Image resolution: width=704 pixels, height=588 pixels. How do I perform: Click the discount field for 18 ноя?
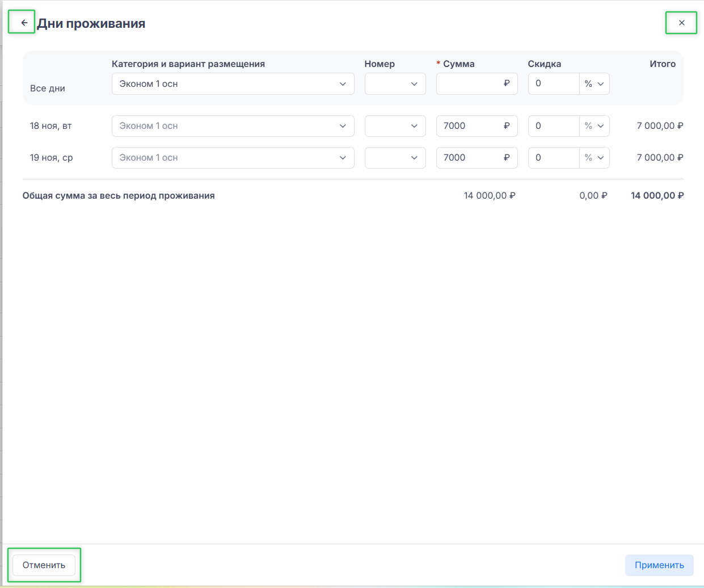point(553,126)
